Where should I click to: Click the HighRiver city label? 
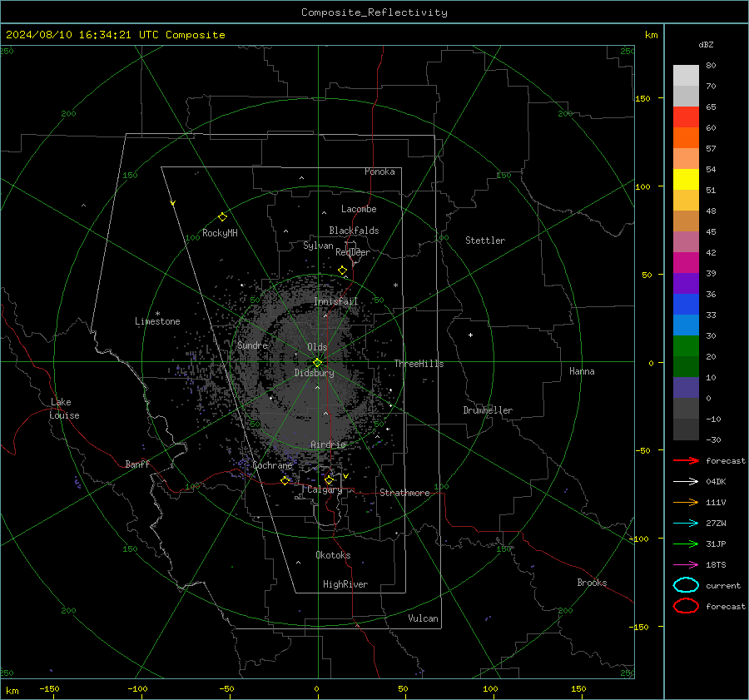pyautogui.click(x=345, y=584)
